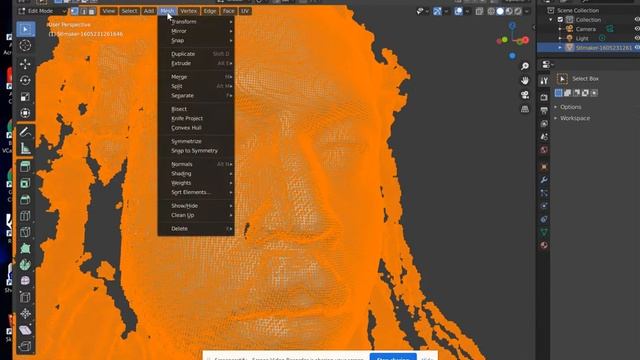Open the viewport shading options dropdown
Viewport: 640px width, 360px height.
(x=527, y=11)
